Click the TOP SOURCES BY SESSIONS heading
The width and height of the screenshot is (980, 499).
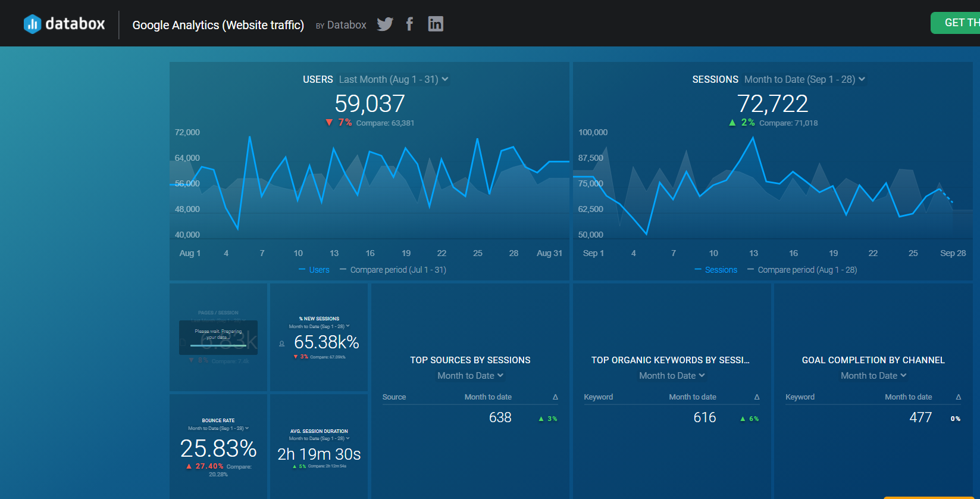(470, 360)
